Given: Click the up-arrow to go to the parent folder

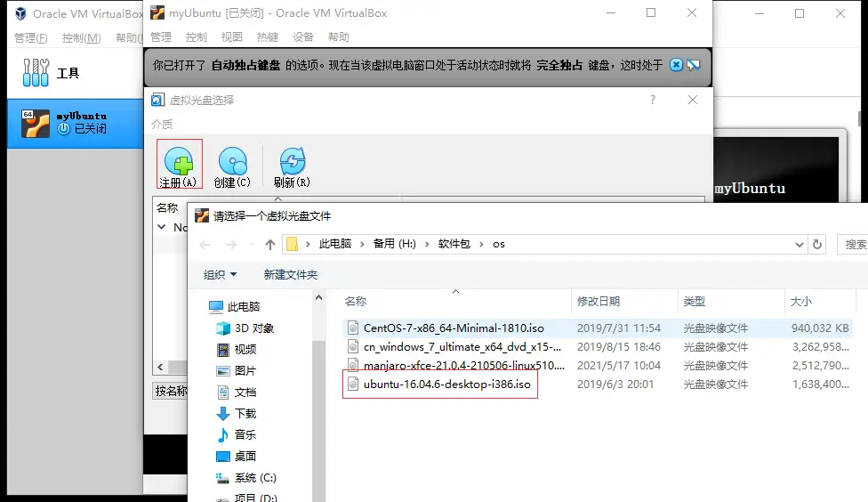Looking at the screenshot, I should (269, 244).
